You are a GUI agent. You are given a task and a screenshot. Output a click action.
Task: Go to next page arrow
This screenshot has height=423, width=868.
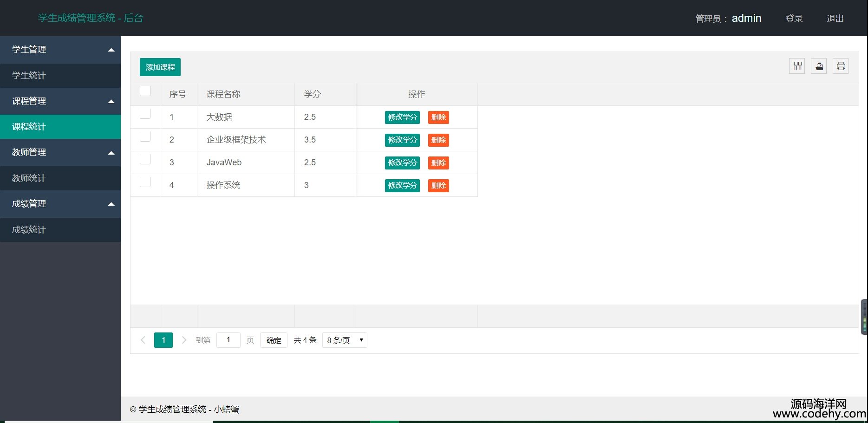pos(184,340)
